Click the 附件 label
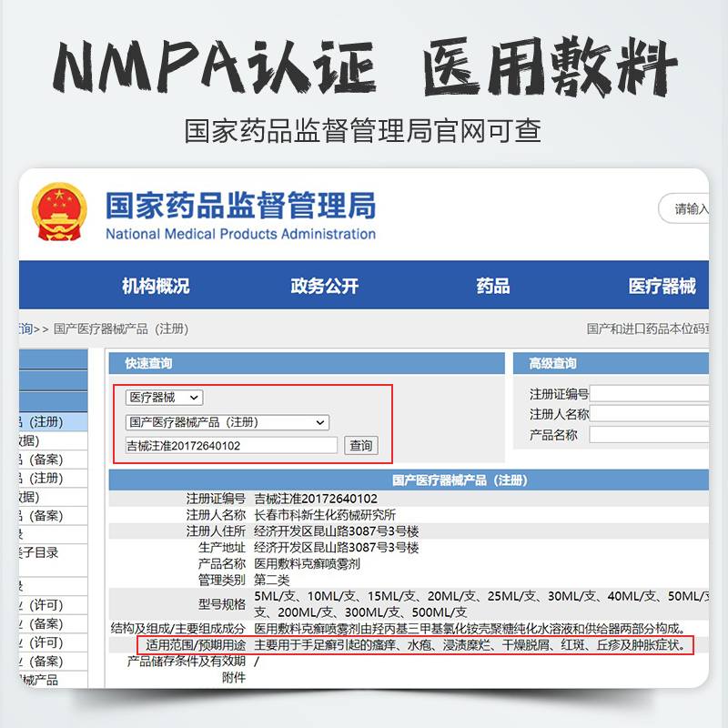This screenshot has width=728, height=728. 234,677
